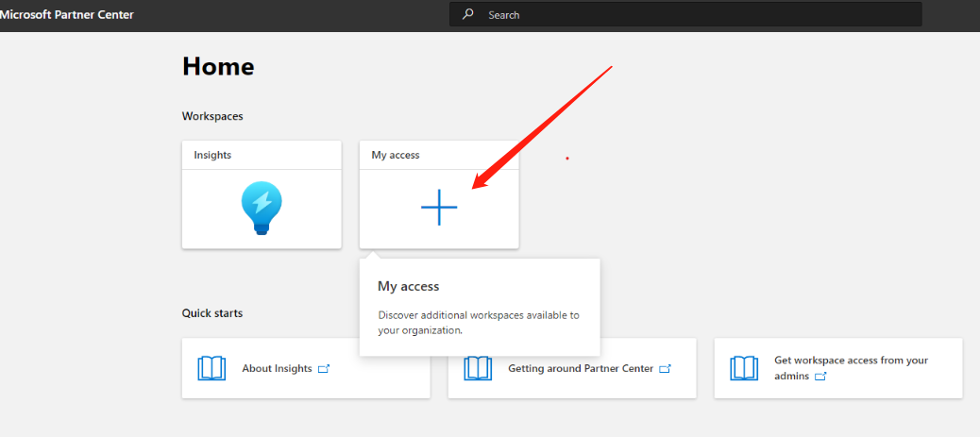Focus the Search input field
Viewport: 980px width, 437px height.
pos(685,14)
